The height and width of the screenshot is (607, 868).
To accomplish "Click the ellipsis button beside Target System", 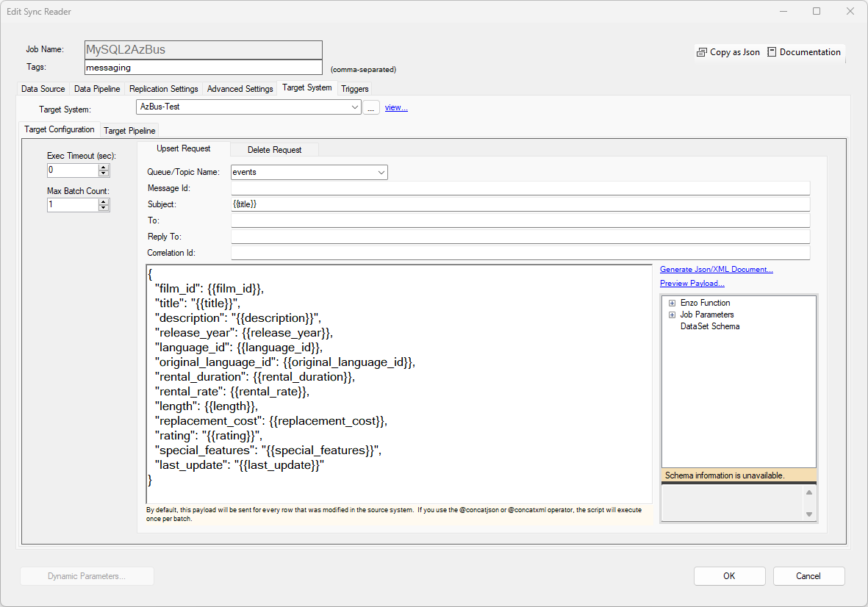I will pyautogui.click(x=371, y=107).
